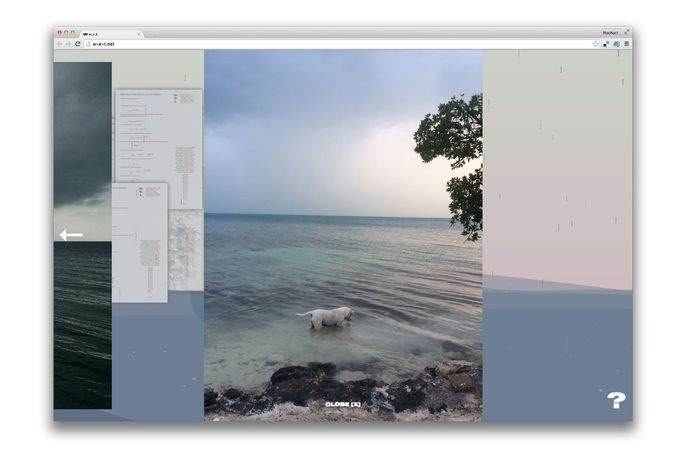The image size is (687, 458).
Task: Click the white left arrow
Action: click(71, 235)
